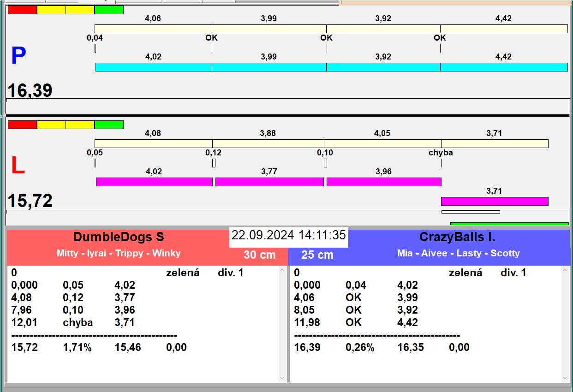
Task: Click the chyba fault label in lane L timeline
Action: (441, 153)
